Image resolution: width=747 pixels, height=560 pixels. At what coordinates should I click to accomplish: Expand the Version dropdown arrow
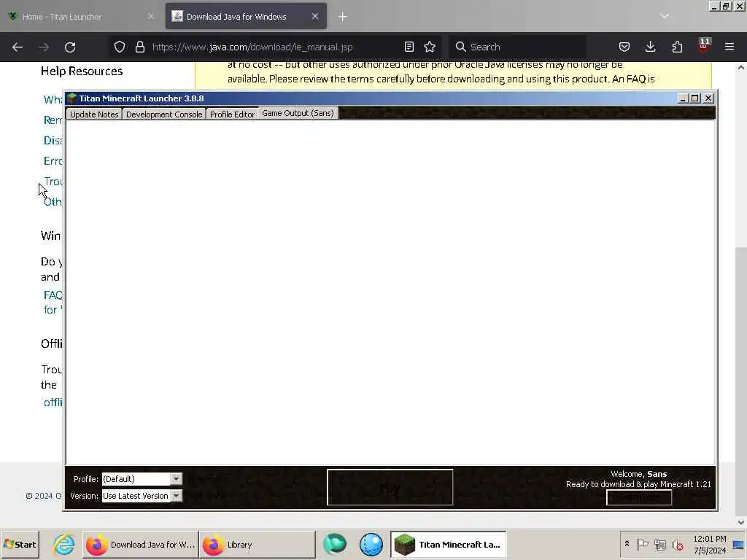[177, 496]
